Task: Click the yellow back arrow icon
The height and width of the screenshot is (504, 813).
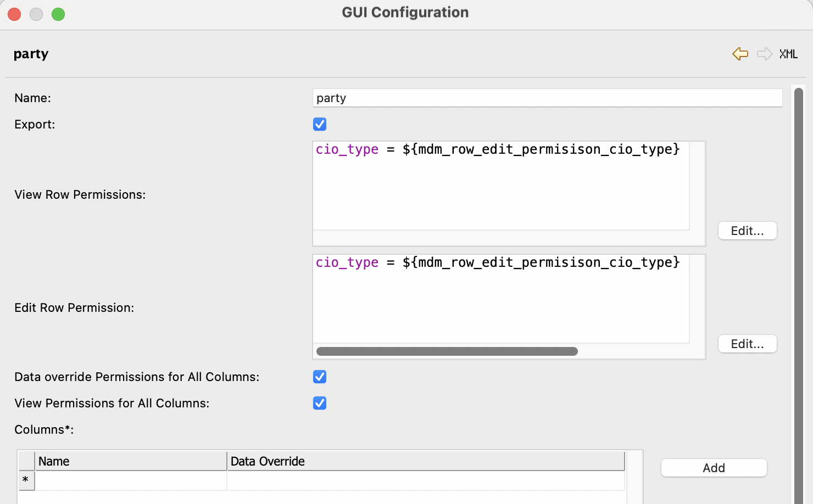Action: coord(740,54)
